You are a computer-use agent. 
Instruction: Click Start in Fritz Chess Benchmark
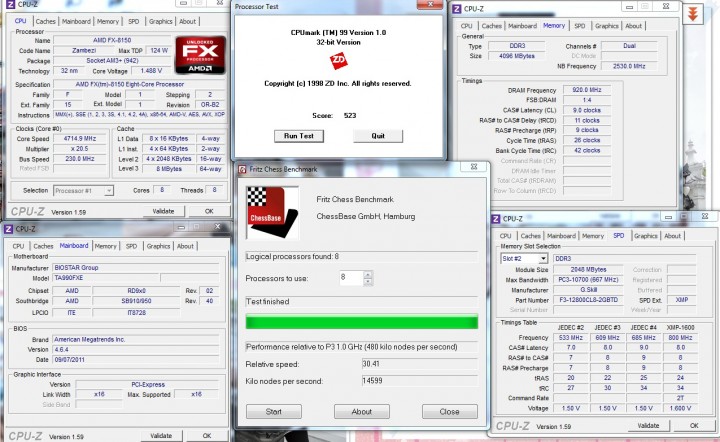[x=274, y=412]
